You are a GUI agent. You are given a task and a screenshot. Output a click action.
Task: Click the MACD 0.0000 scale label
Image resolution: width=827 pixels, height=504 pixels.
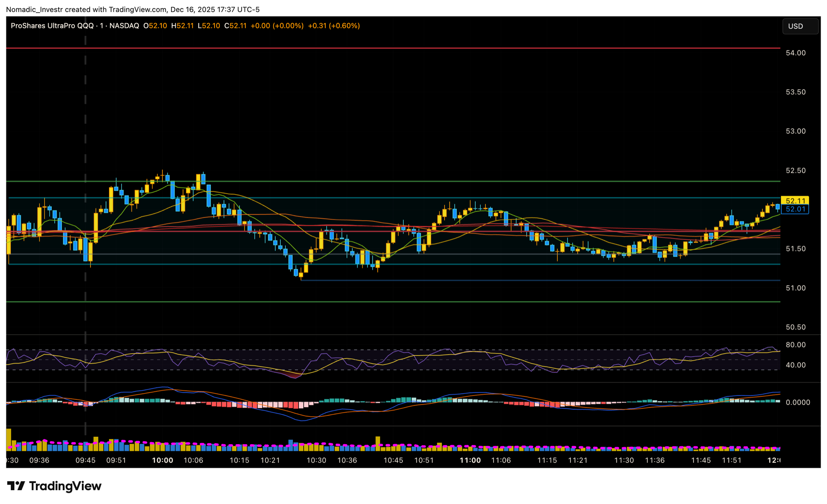pyautogui.click(x=797, y=402)
